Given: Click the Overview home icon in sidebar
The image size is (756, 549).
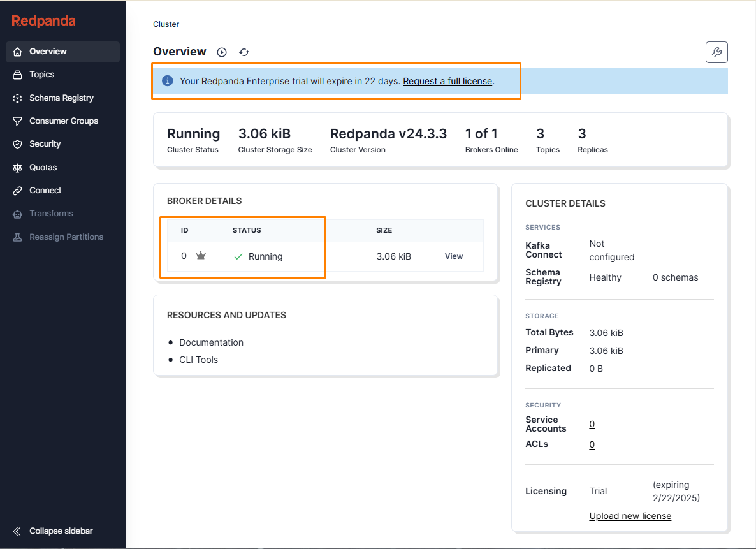Looking at the screenshot, I should 17,52.
